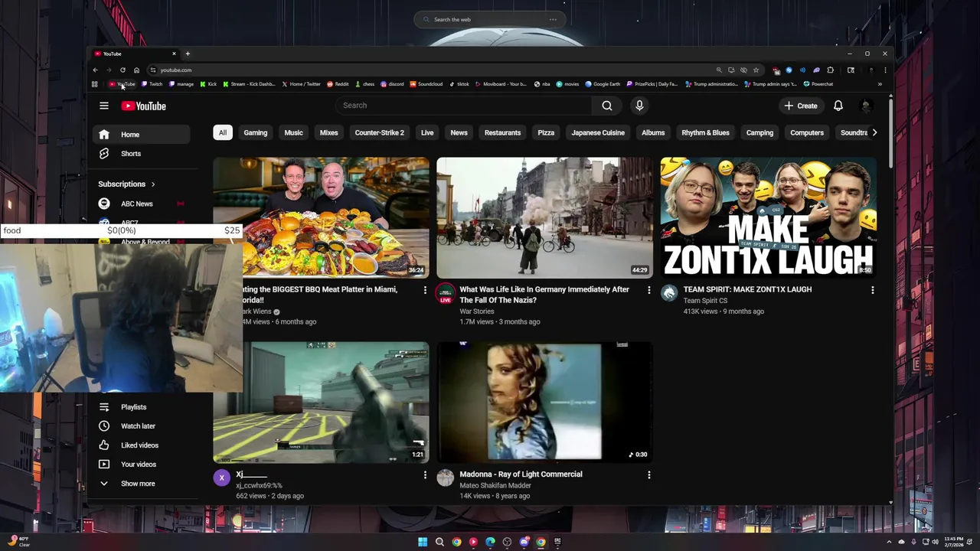980x551 pixels.
Task: Click the browser home icon
Action: click(x=136, y=70)
